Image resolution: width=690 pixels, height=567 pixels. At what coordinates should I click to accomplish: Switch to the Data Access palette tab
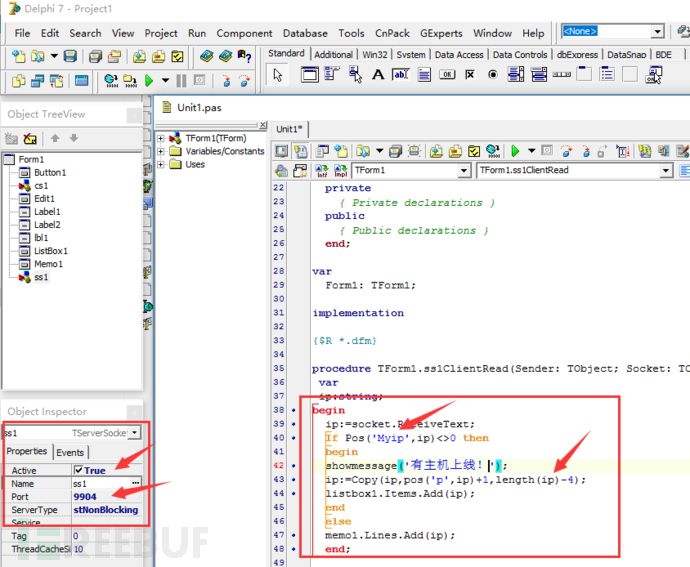pyautogui.click(x=459, y=55)
